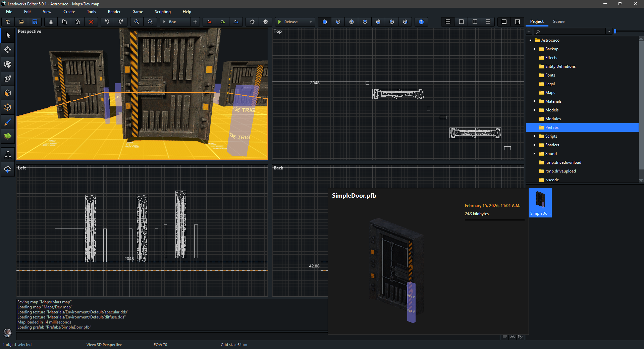This screenshot has width=644, height=349.
Task: Open the Scripting menu
Action: pos(163,12)
